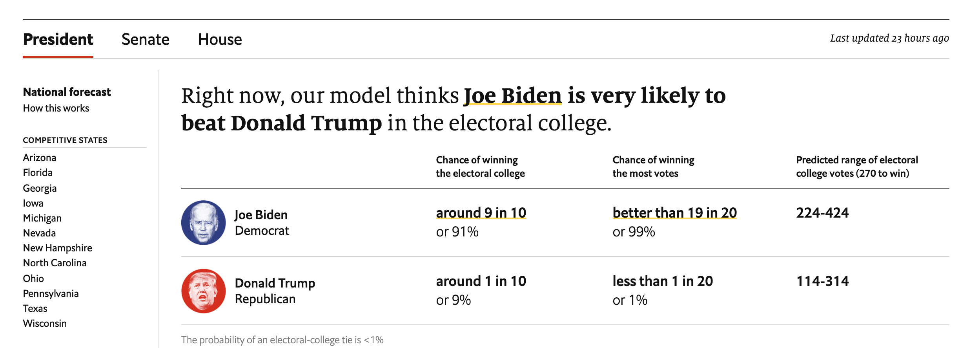Select the President tab
Image resolution: width=980 pixels, height=348 pixels.
tap(58, 39)
